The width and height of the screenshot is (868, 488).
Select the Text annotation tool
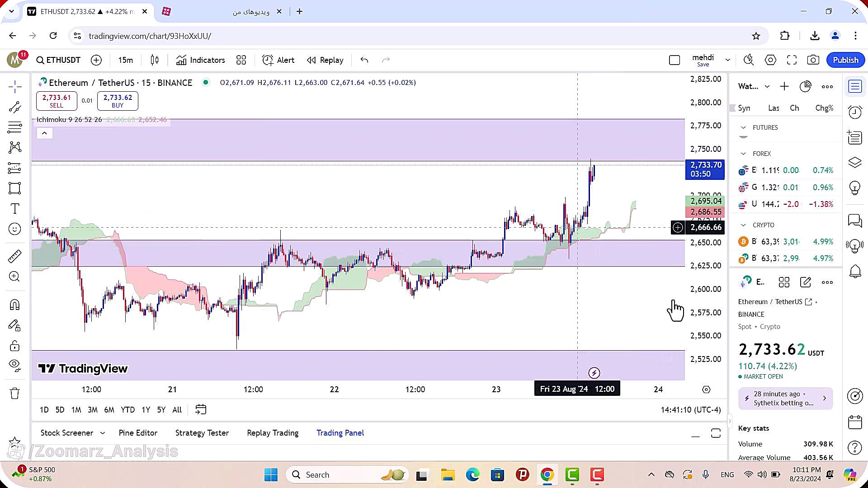point(14,209)
